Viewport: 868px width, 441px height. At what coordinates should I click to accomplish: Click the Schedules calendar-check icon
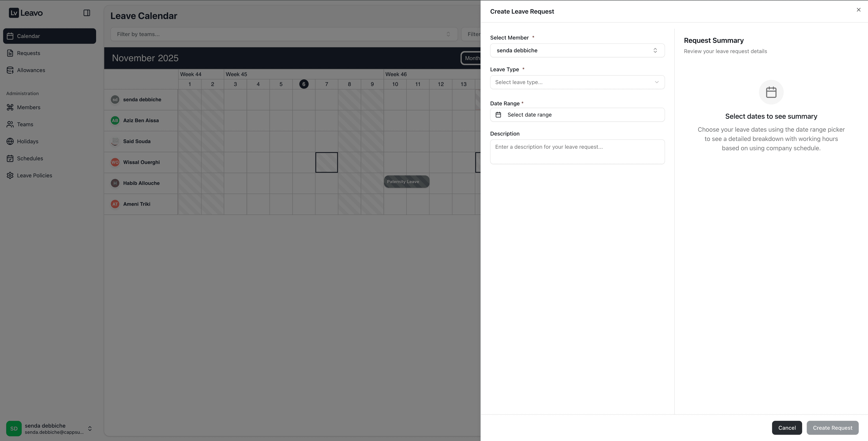10,159
